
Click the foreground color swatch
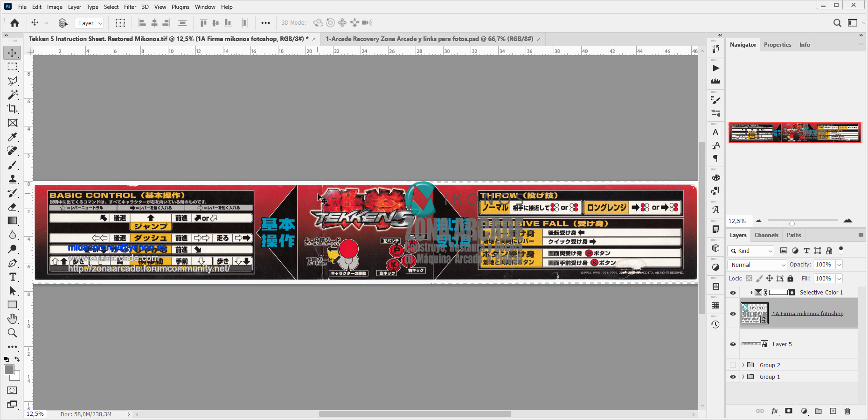pos(9,370)
